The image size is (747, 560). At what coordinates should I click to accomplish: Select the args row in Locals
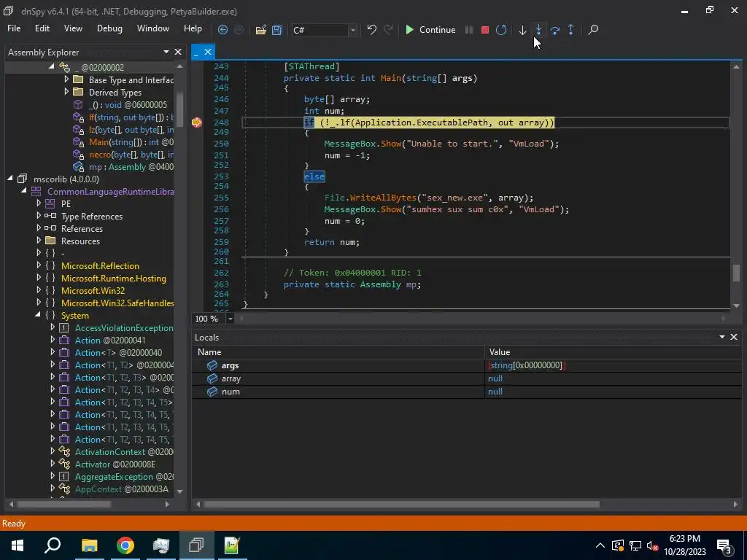pyautogui.click(x=230, y=365)
